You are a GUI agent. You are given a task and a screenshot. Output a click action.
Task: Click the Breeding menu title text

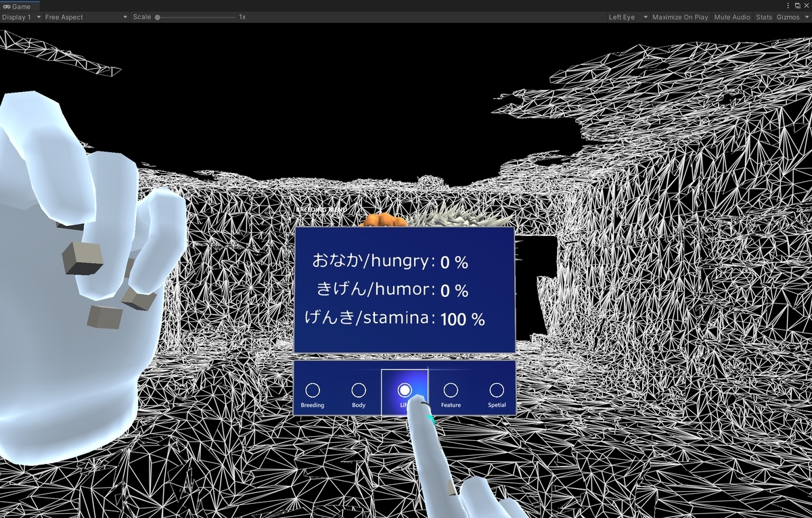pyautogui.click(x=321, y=210)
